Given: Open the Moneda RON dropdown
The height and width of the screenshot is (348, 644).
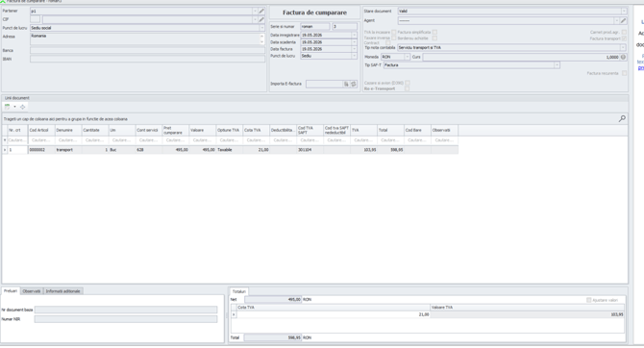Looking at the screenshot, I should click(x=407, y=57).
